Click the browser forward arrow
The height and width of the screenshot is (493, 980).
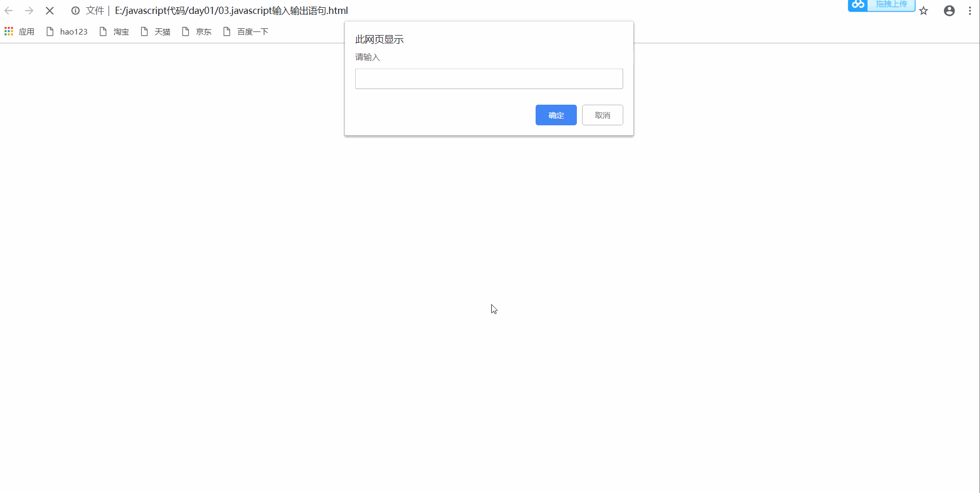[x=29, y=11]
